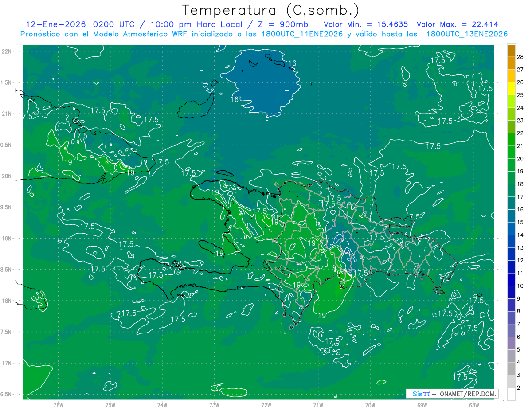Click the title "Temperatura (C,somb.)"
The height and width of the screenshot is (411, 532).
271,10
